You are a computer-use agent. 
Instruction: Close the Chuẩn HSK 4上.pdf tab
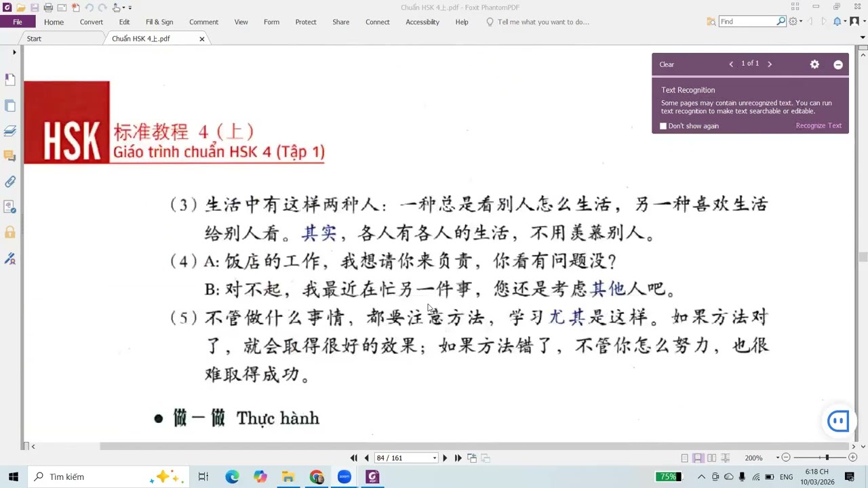click(201, 39)
